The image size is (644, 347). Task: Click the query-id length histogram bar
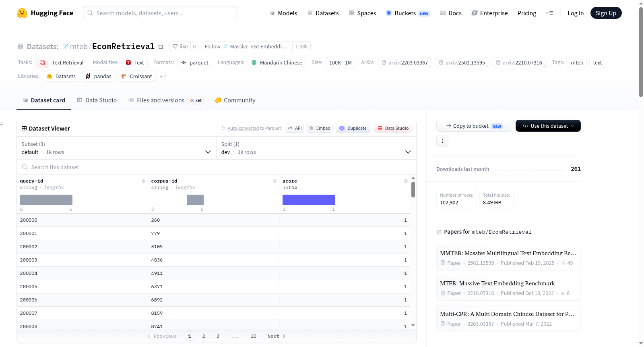46,200
